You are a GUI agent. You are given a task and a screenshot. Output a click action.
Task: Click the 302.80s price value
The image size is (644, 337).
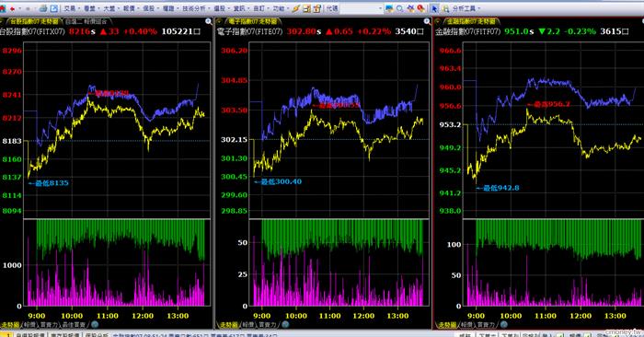pos(304,31)
